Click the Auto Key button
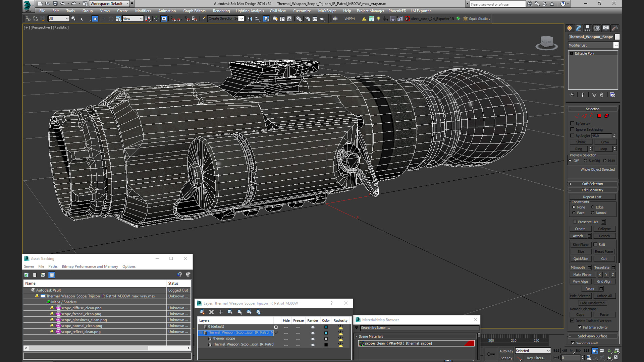This screenshot has height=362, width=644. (x=506, y=351)
